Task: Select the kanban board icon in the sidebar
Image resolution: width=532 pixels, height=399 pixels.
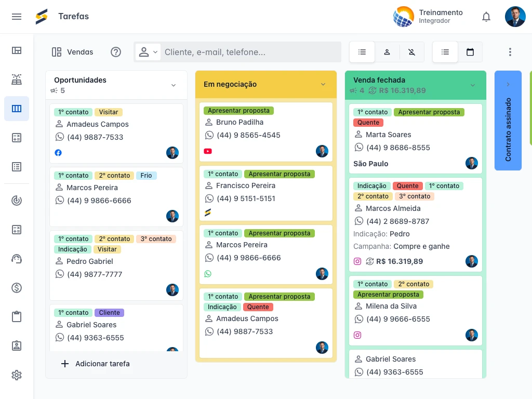Action: click(x=16, y=109)
